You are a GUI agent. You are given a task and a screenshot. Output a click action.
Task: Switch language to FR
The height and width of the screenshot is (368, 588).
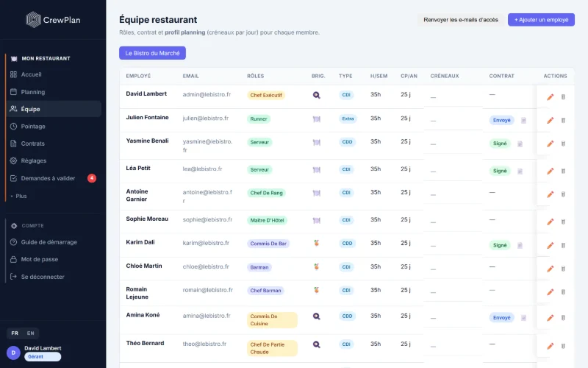pyautogui.click(x=15, y=333)
